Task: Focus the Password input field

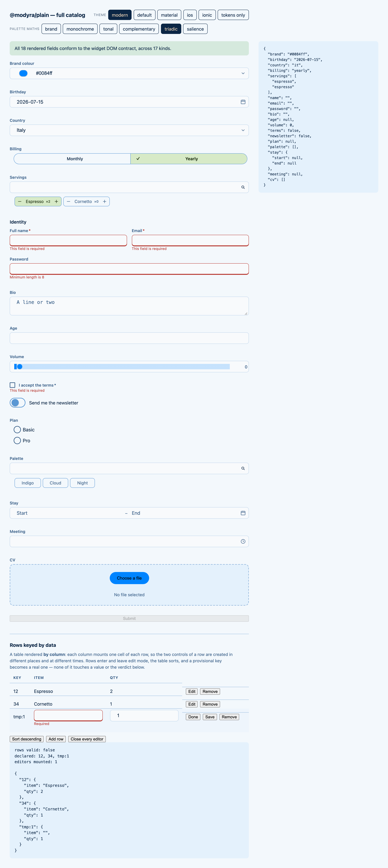Action: pyautogui.click(x=129, y=269)
